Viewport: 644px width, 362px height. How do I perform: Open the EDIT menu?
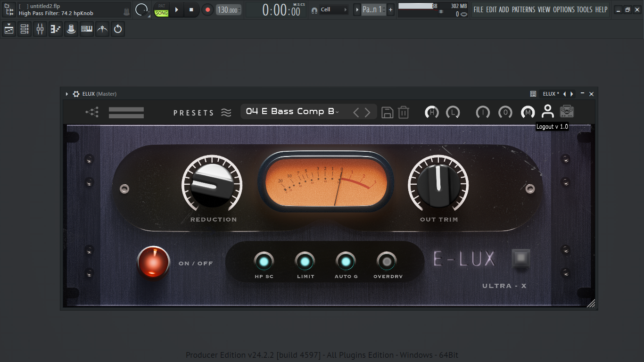(492, 9)
